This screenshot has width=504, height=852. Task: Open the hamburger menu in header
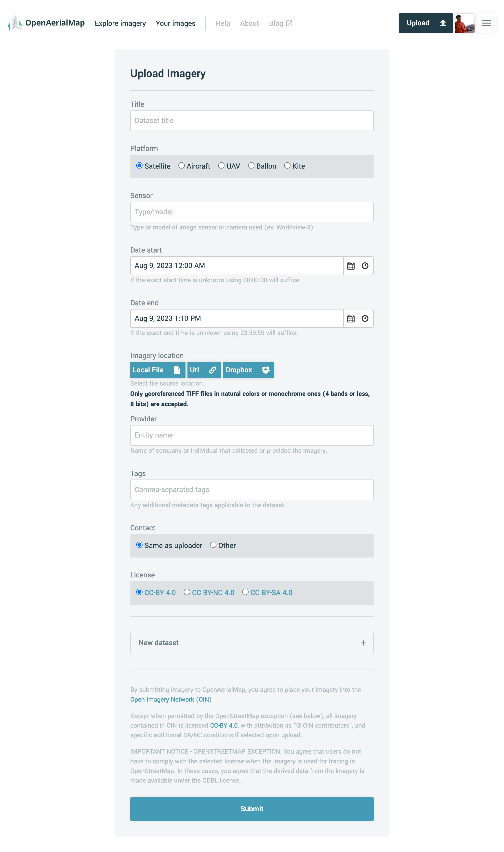click(486, 23)
